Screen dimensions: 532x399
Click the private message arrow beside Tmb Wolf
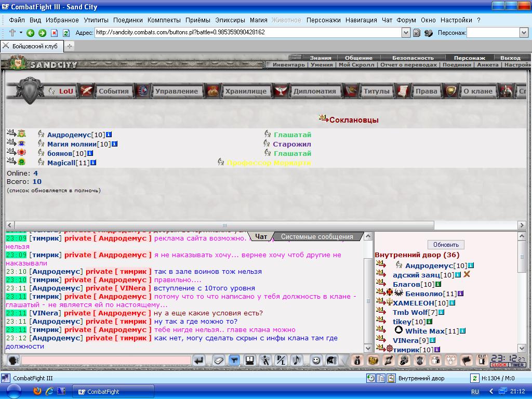point(381,311)
